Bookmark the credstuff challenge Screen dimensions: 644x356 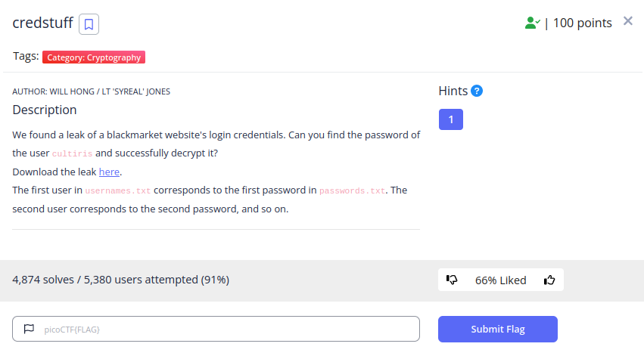tap(89, 24)
